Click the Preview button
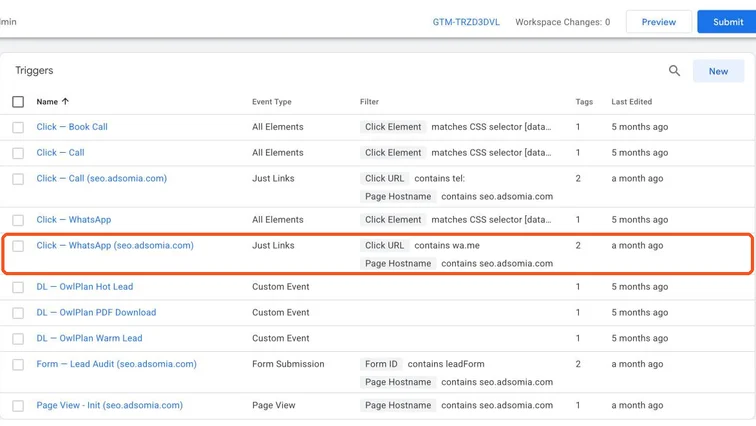The height and width of the screenshot is (426, 756). 659,22
